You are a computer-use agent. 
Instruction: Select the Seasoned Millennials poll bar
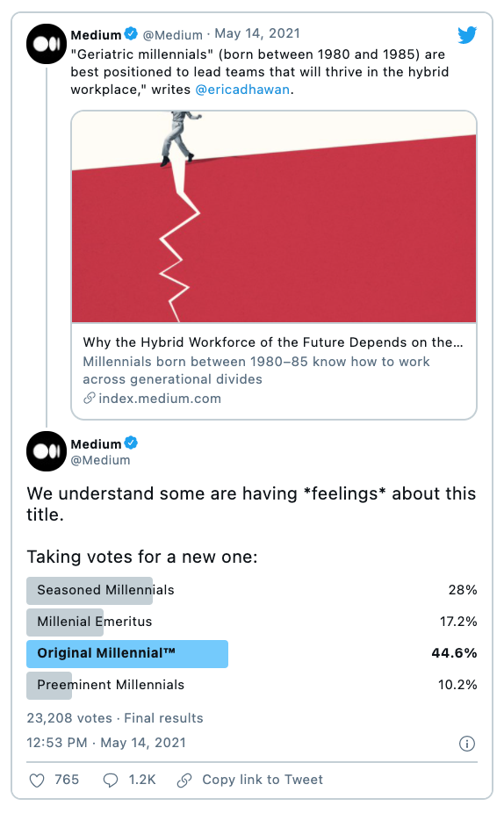[252, 591]
